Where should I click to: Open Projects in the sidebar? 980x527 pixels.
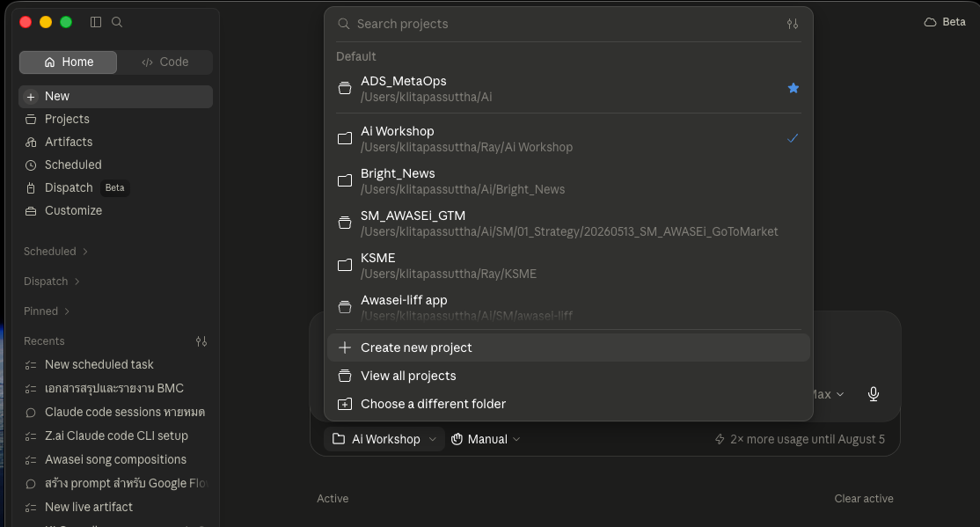click(115, 119)
